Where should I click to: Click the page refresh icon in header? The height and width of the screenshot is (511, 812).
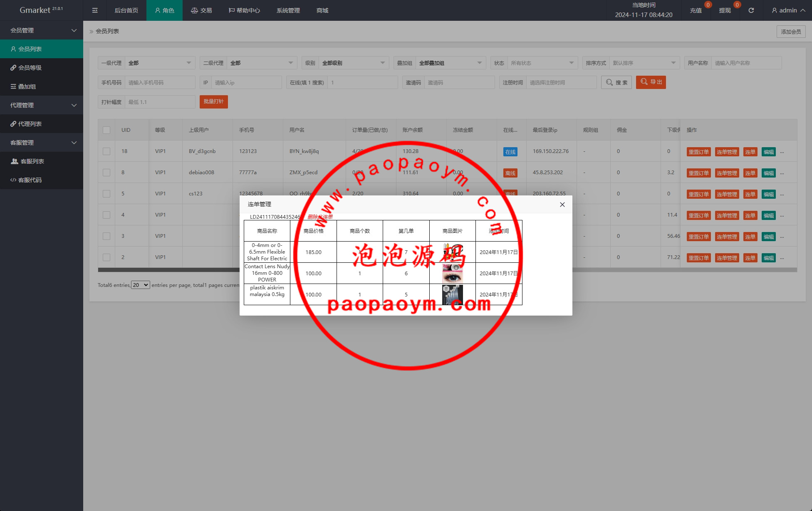(x=751, y=10)
